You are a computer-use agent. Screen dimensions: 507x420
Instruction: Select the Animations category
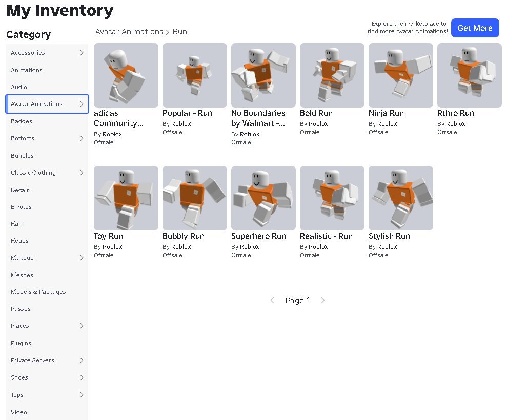click(47, 70)
